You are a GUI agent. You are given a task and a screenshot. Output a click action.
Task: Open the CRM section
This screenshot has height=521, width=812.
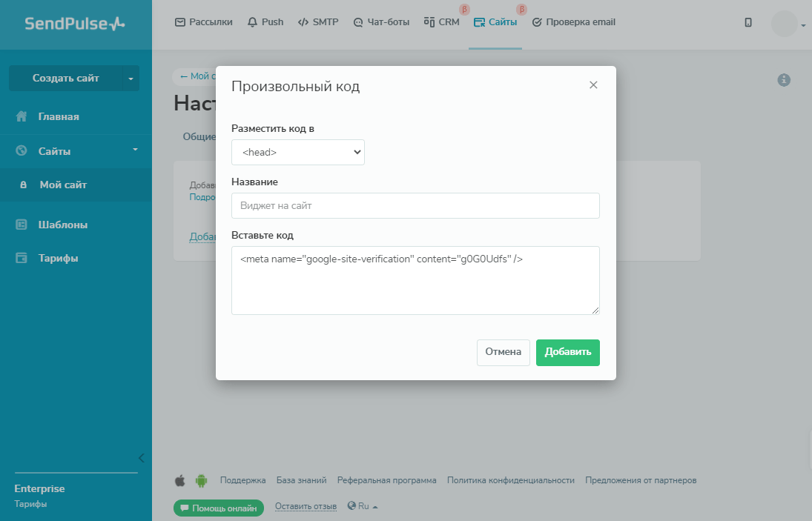pyautogui.click(x=442, y=22)
